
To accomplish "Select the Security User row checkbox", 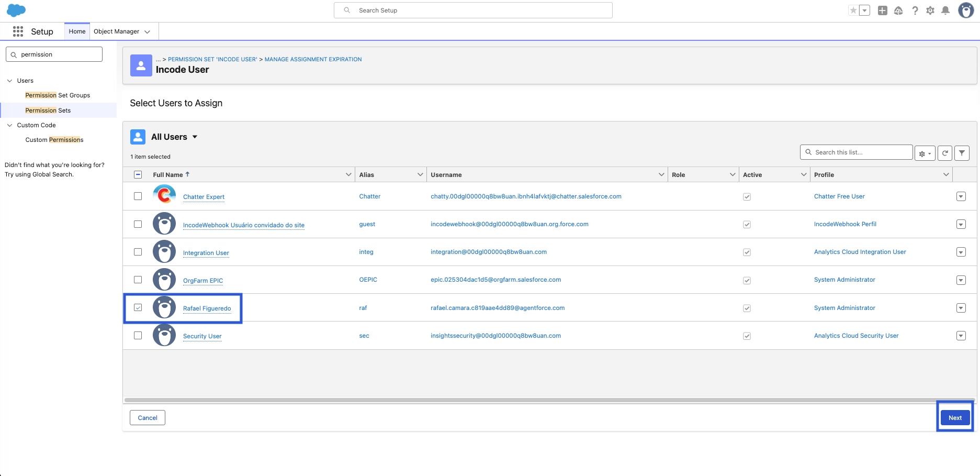I will click(x=138, y=335).
